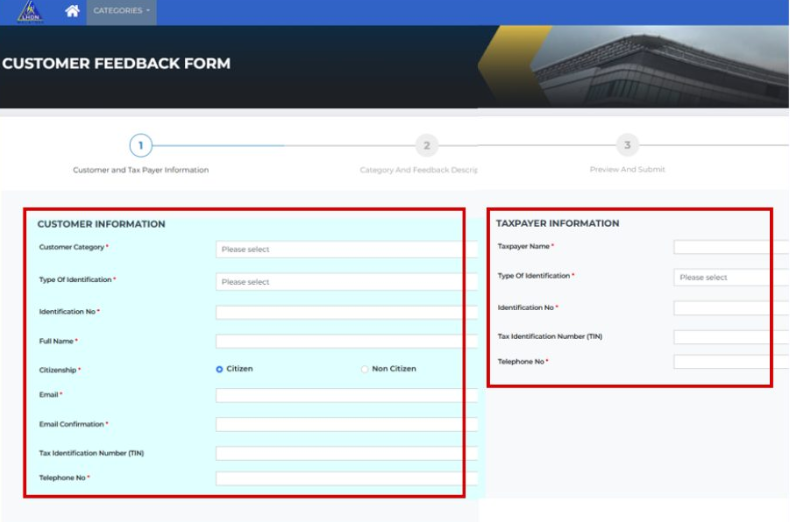Click the Taxpayer Name input field

click(x=728, y=247)
